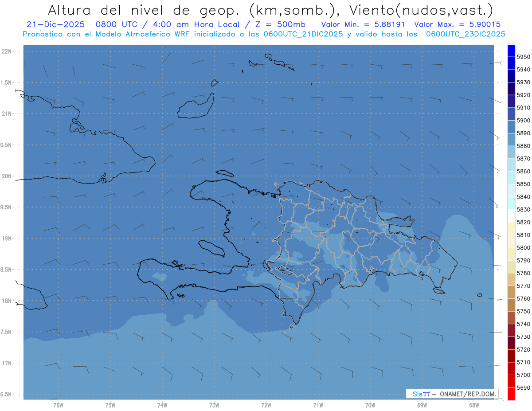Click the '5900' legend value
This screenshot has width=532, height=411.
[523, 121]
